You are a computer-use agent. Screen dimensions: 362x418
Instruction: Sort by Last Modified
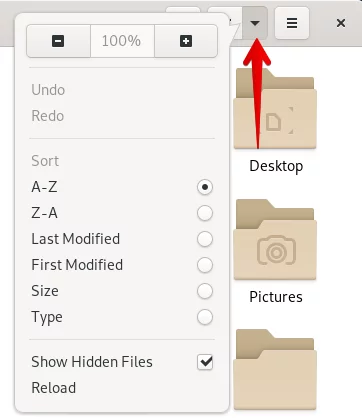pos(122,239)
